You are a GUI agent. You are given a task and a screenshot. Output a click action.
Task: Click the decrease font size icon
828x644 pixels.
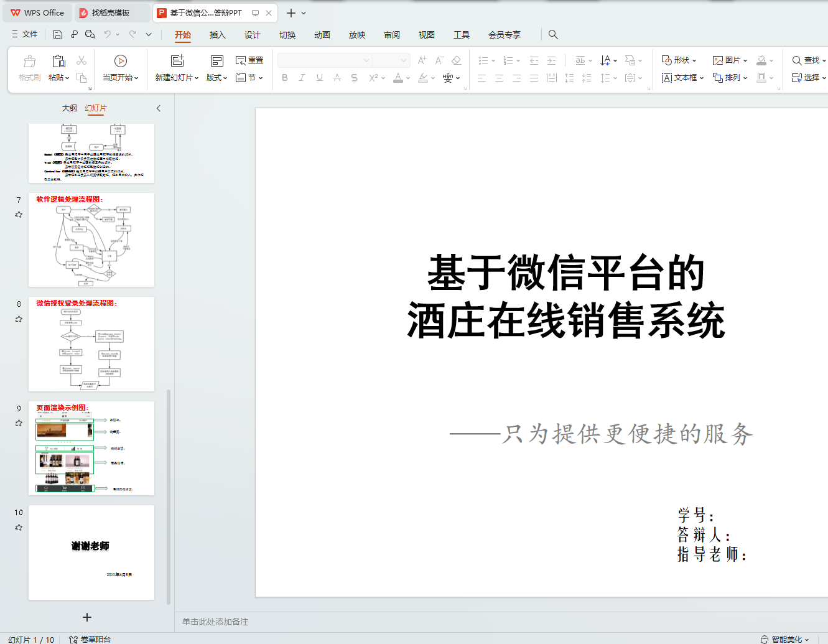439,60
